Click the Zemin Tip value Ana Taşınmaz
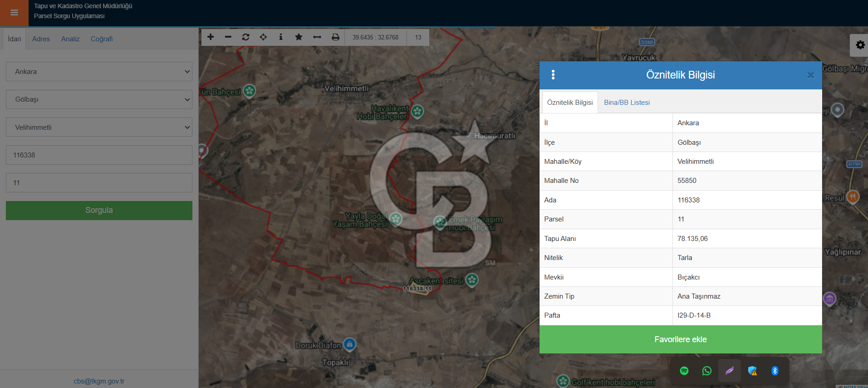Image resolution: width=868 pixels, height=388 pixels. (699, 296)
